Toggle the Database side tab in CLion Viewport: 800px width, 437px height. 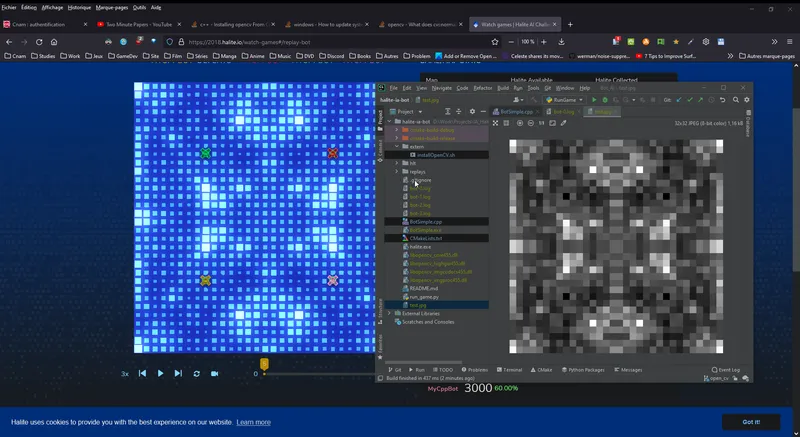click(748, 124)
